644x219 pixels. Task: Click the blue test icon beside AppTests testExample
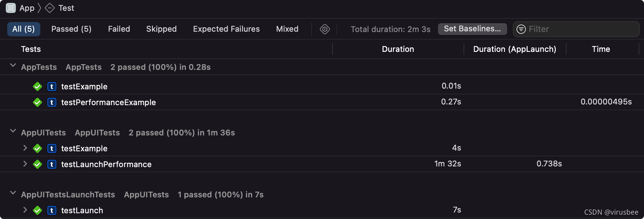pos(52,86)
